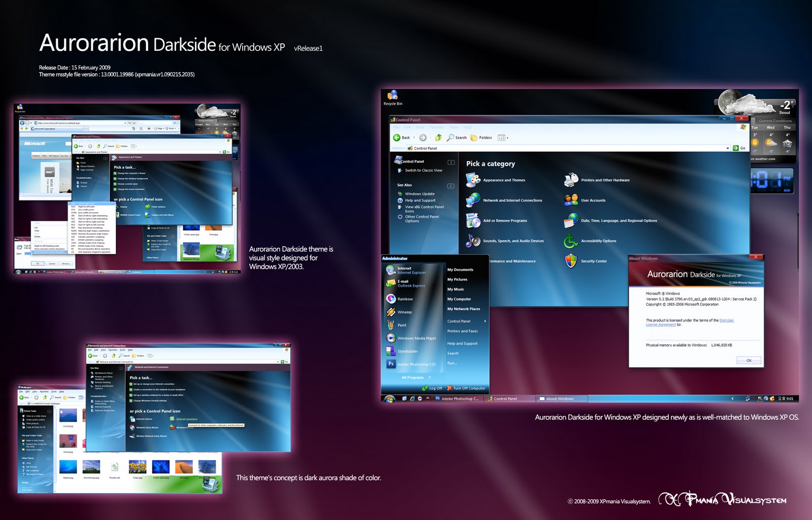Expand Control Panel submenu in Start menu
Viewport: 812px width, 520px height.
tap(485, 321)
